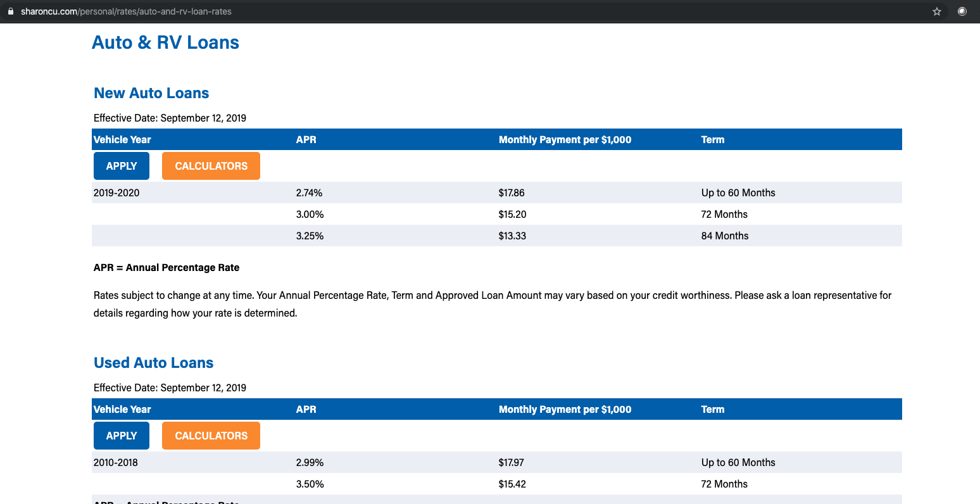Click the Rates subject to change paragraph

[x=493, y=304]
